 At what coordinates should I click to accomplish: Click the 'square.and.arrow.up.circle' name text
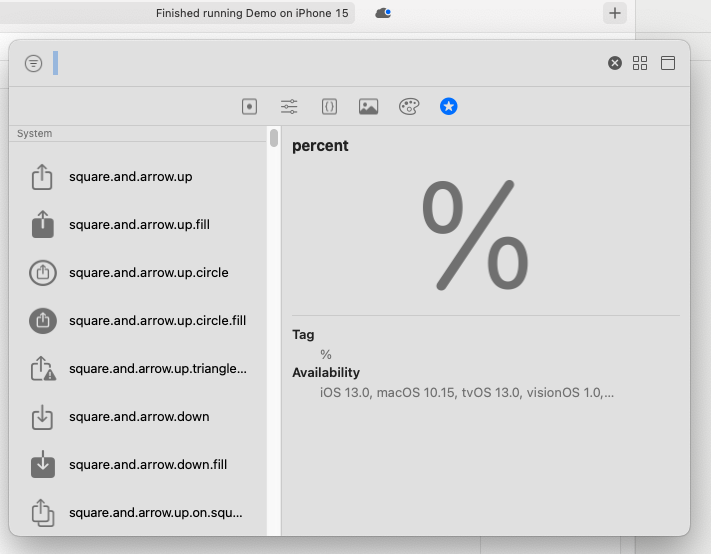pos(149,273)
